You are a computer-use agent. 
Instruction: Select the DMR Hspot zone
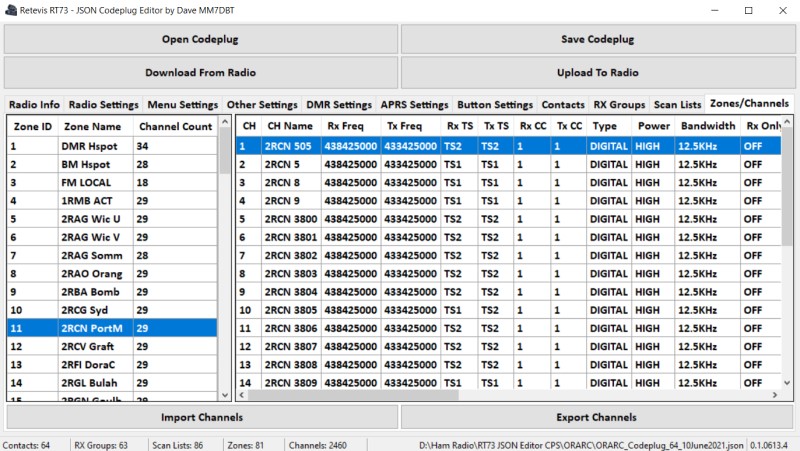point(112,146)
